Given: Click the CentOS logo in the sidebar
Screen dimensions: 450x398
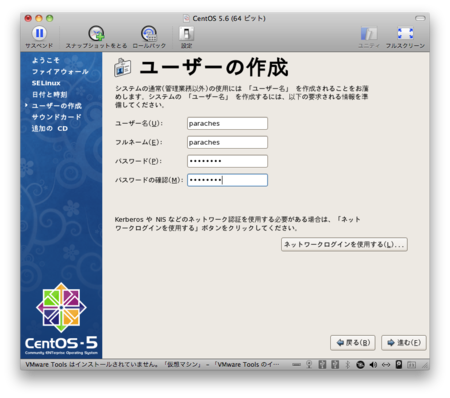Looking at the screenshot, I should pyautogui.click(x=61, y=307).
